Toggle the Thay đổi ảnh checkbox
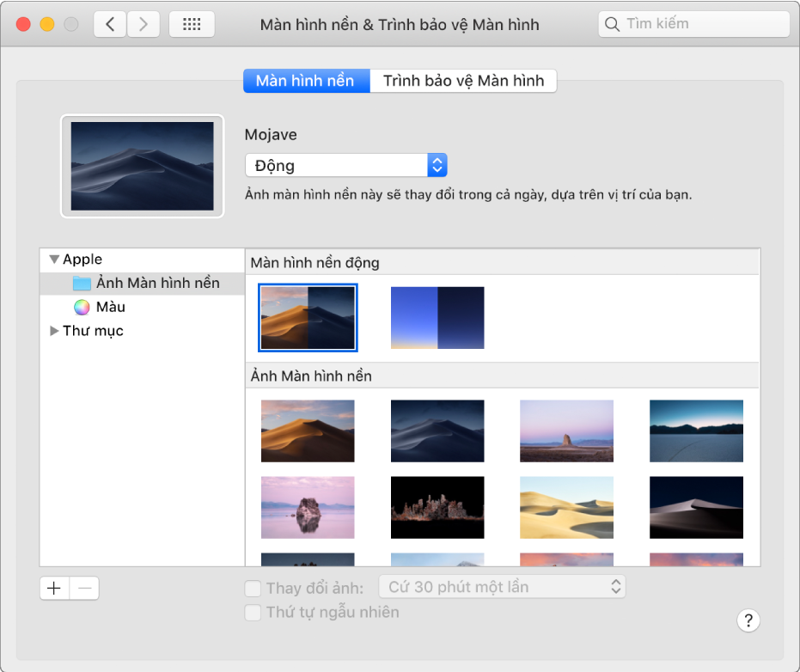Viewport: 800px width, 672px height. 253,589
